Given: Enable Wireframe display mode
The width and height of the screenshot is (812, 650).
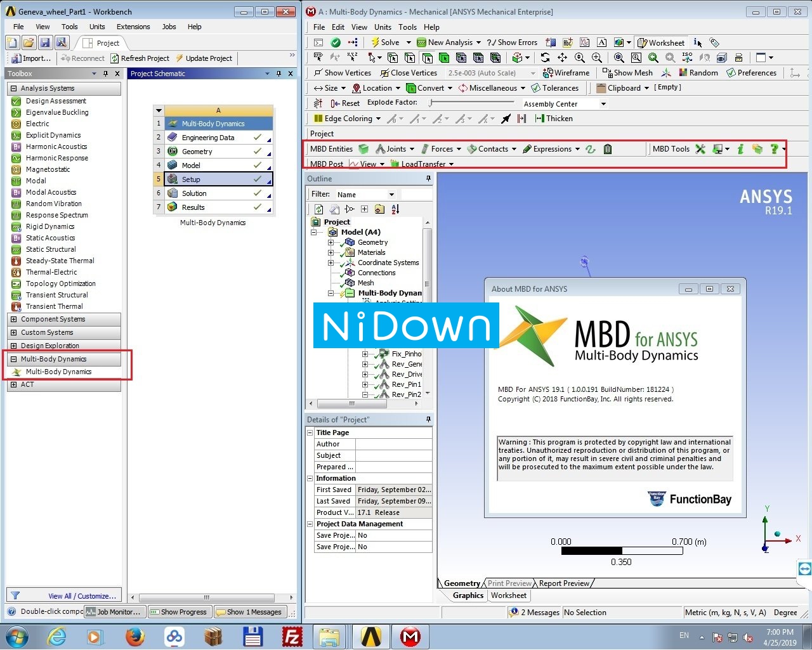Looking at the screenshot, I should coord(566,72).
